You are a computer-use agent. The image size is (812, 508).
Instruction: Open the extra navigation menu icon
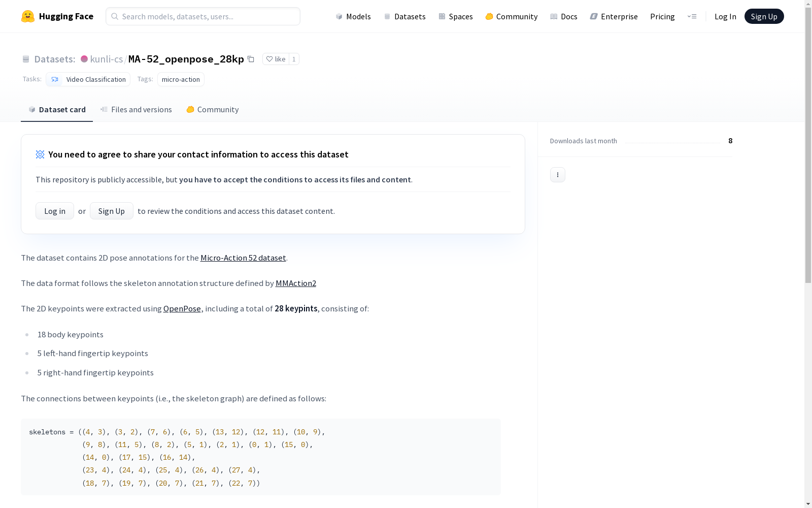click(x=692, y=16)
